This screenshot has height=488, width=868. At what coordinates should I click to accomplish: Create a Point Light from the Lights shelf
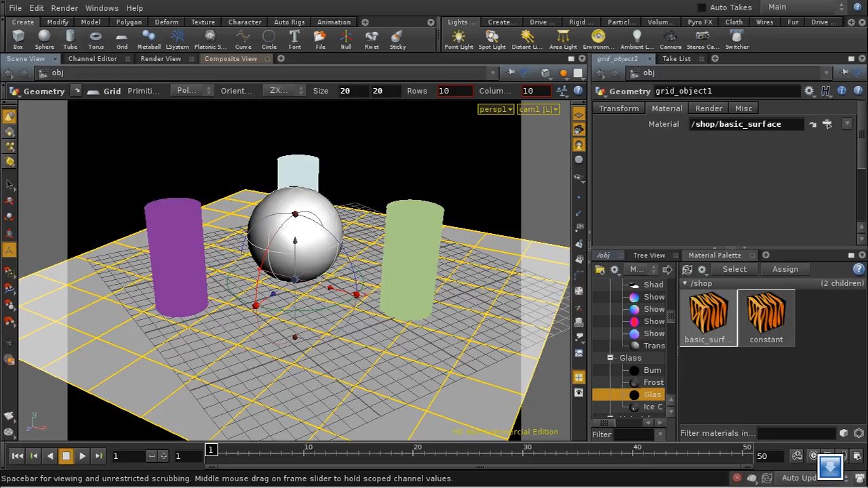coord(458,39)
